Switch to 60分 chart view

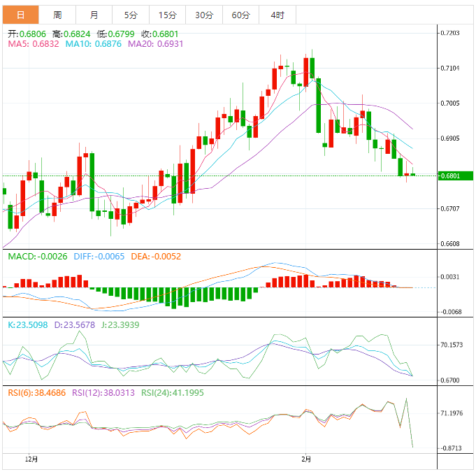pyautogui.click(x=240, y=15)
